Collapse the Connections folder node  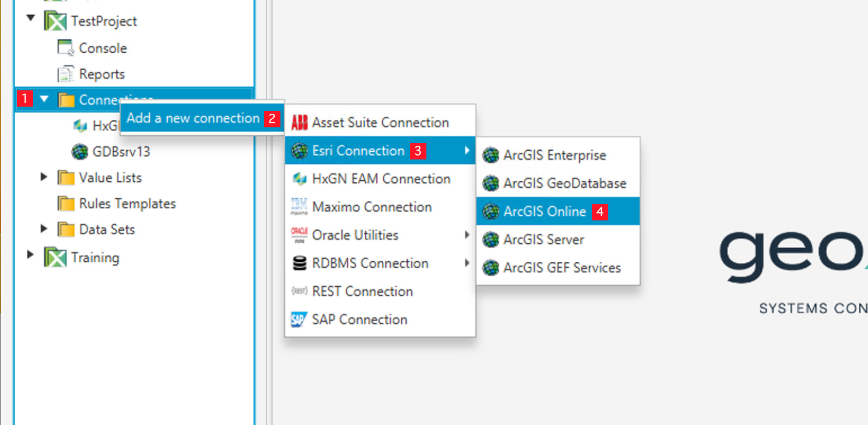tap(45, 99)
